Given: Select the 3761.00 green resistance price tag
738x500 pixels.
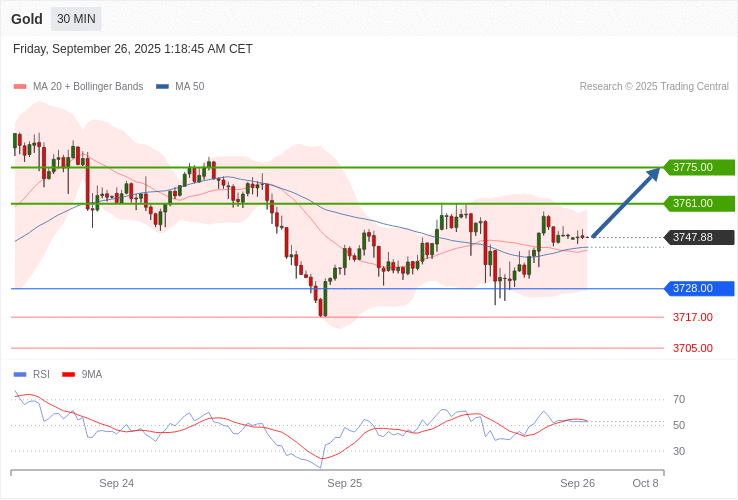Looking at the screenshot, I should [x=698, y=203].
